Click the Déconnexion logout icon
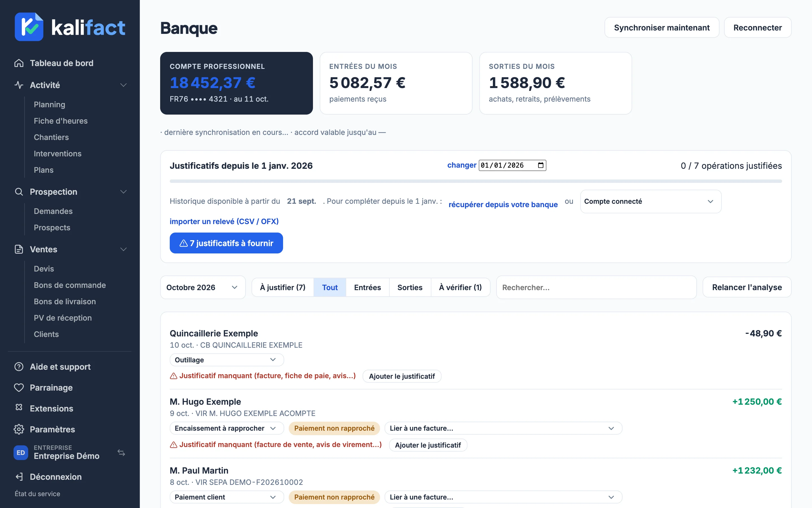This screenshot has width=812, height=508. [19, 477]
